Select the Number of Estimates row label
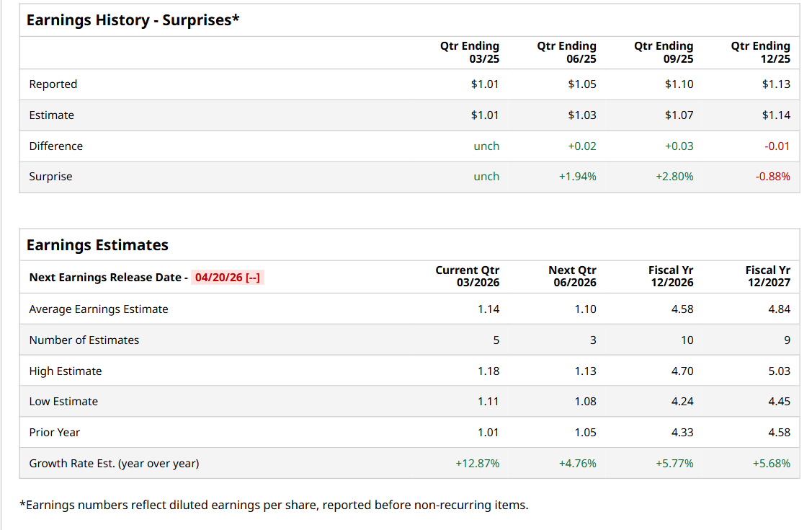Viewport: 812px width, 530px height. pyautogui.click(x=84, y=340)
